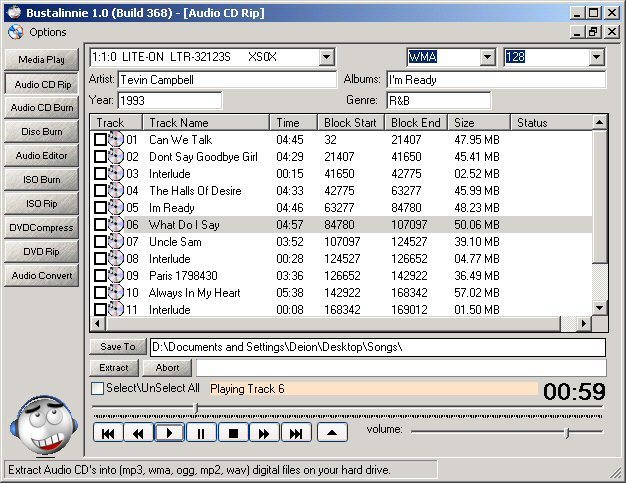Open the ISO Rip section
Image resolution: width=626 pixels, height=483 pixels.
[42, 204]
